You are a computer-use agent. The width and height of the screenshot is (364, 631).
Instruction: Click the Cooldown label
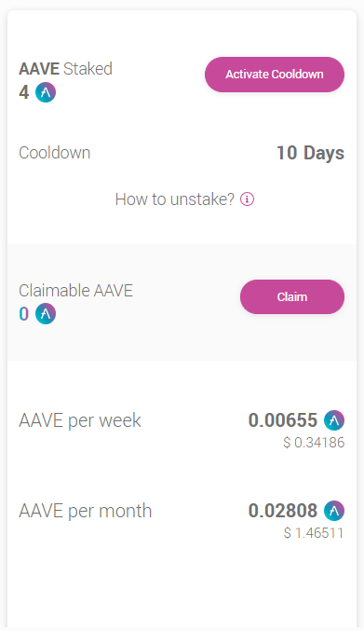tap(55, 153)
